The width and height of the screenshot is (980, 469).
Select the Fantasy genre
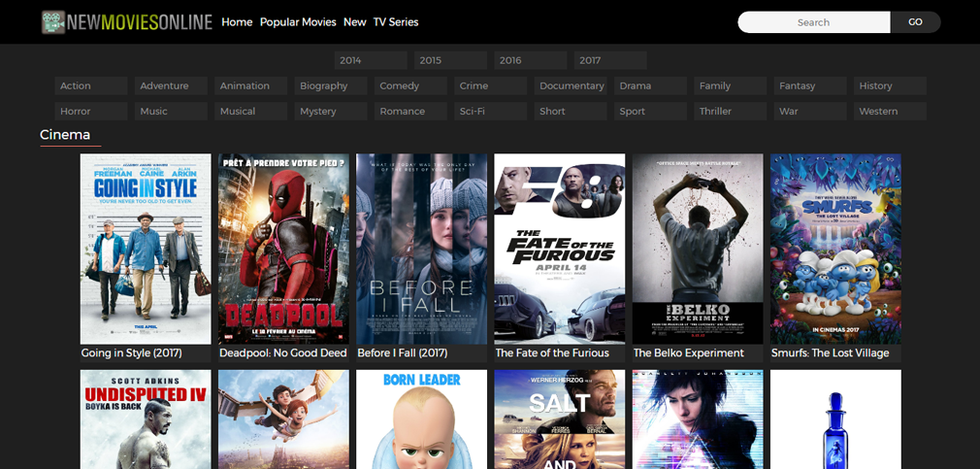[x=810, y=85]
